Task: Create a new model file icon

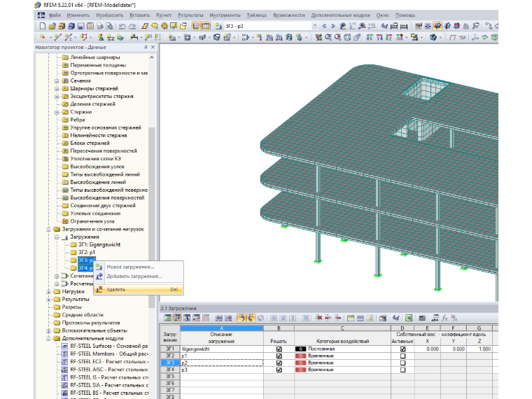Action: click(x=43, y=26)
